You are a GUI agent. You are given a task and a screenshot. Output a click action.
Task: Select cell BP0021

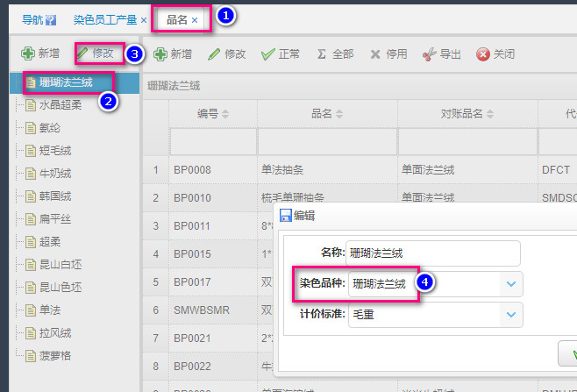pyautogui.click(x=213, y=339)
